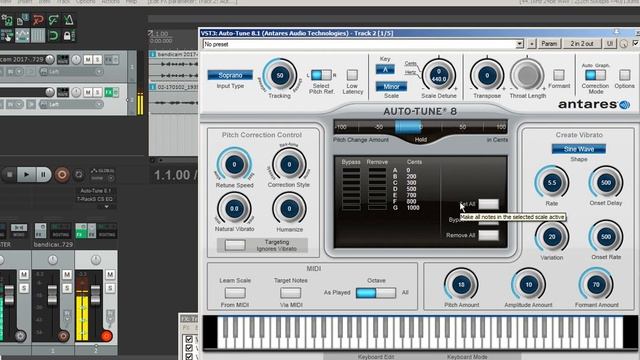640x360 pixels.
Task: Click the Tracking knob
Action: (x=280, y=75)
